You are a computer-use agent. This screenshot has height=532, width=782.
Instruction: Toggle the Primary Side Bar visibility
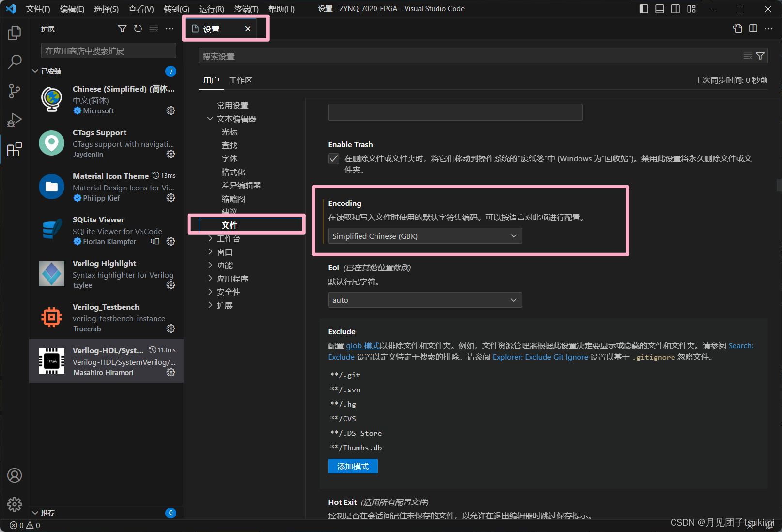643,8
